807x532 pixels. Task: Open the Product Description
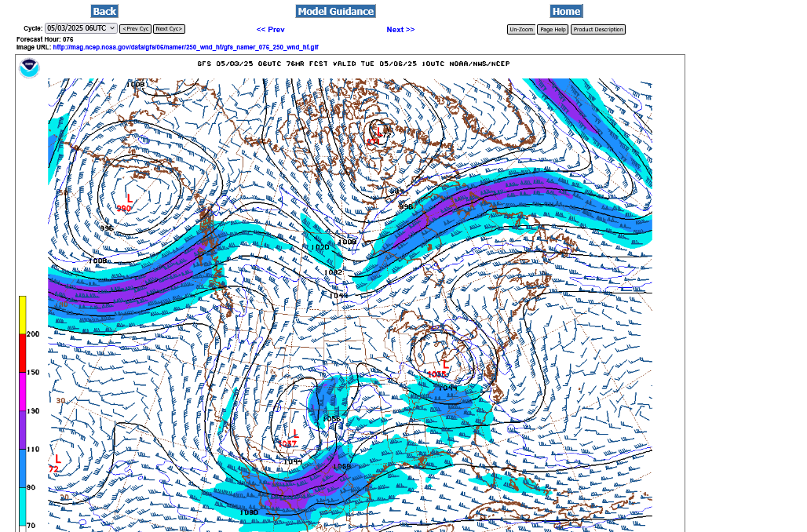(597, 30)
